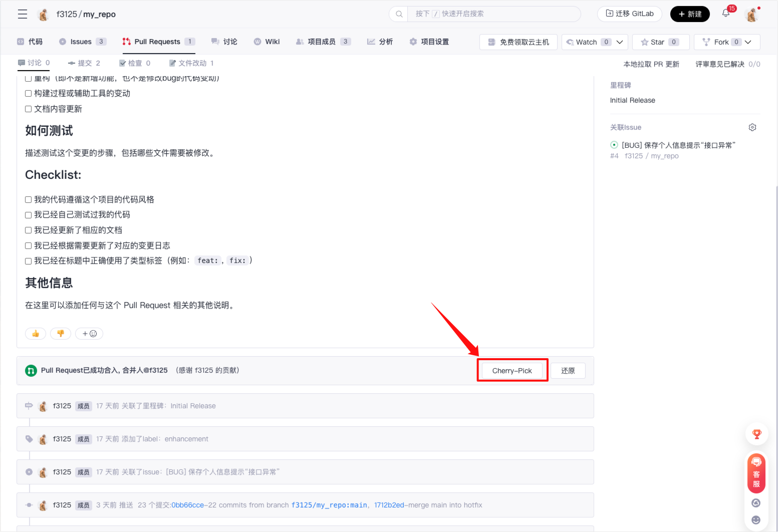The width and height of the screenshot is (778, 532).
Task: Click the trophy icon on right edge
Action: (x=756, y=434)
